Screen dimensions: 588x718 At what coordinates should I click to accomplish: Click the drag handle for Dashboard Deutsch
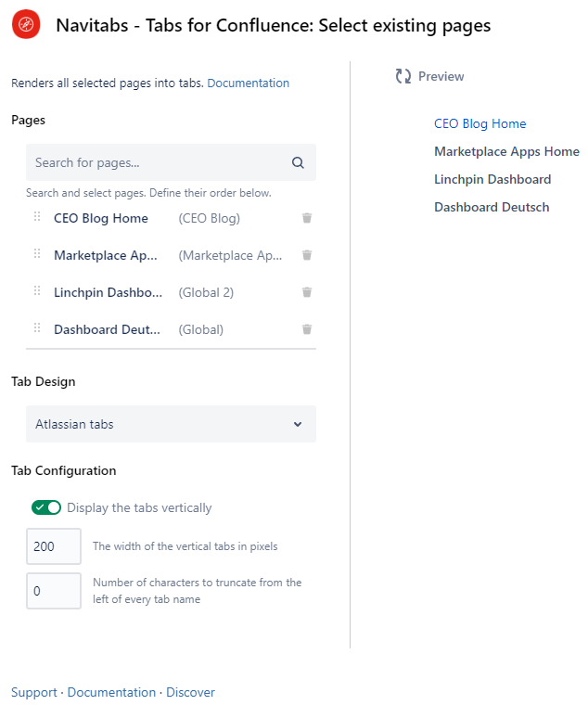[37, 328]
